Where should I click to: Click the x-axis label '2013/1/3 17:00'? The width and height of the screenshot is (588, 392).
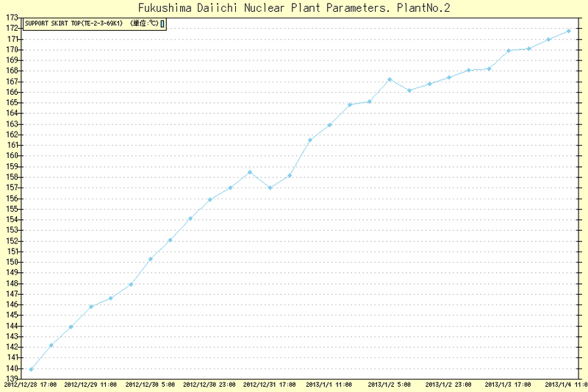coord(508,385)
